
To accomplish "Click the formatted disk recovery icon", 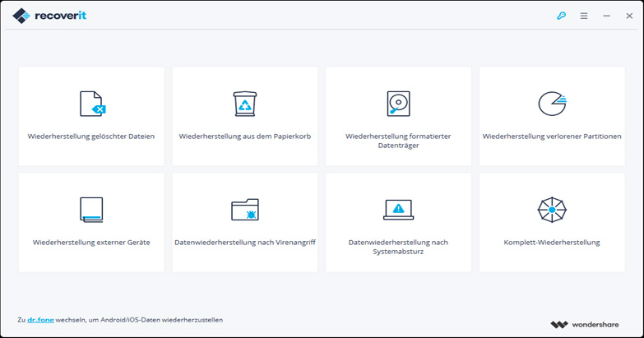I will click(x=398, y=104).
